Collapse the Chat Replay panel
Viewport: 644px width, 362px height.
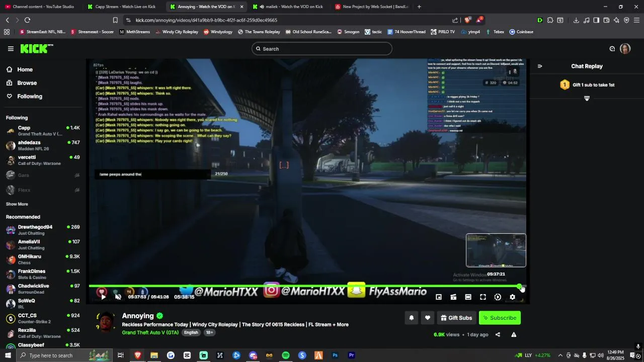click(540, 66)
